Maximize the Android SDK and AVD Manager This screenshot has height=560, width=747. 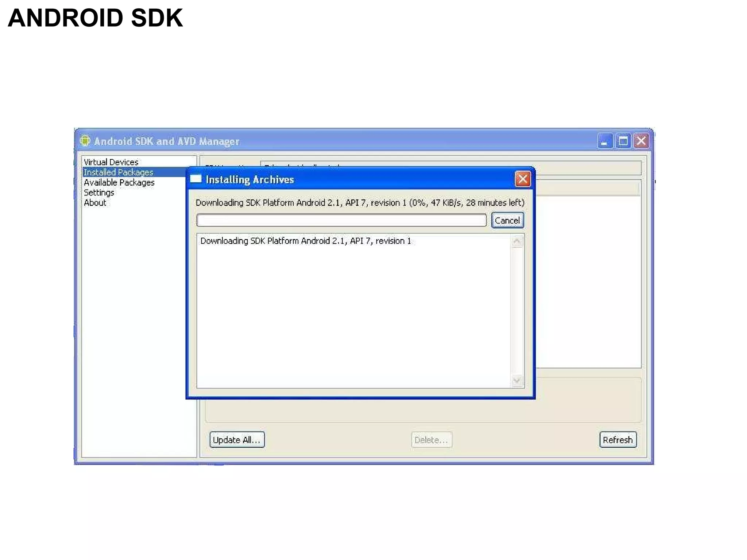(623, 141)
